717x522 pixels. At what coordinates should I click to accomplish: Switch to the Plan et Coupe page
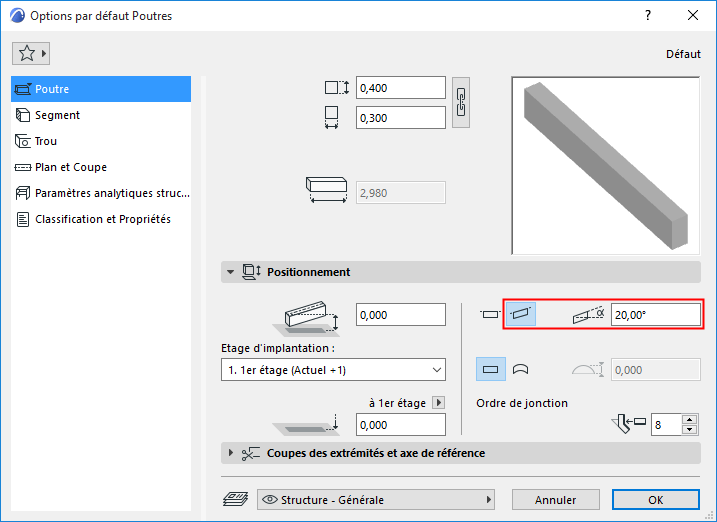(x=70, y=167)
